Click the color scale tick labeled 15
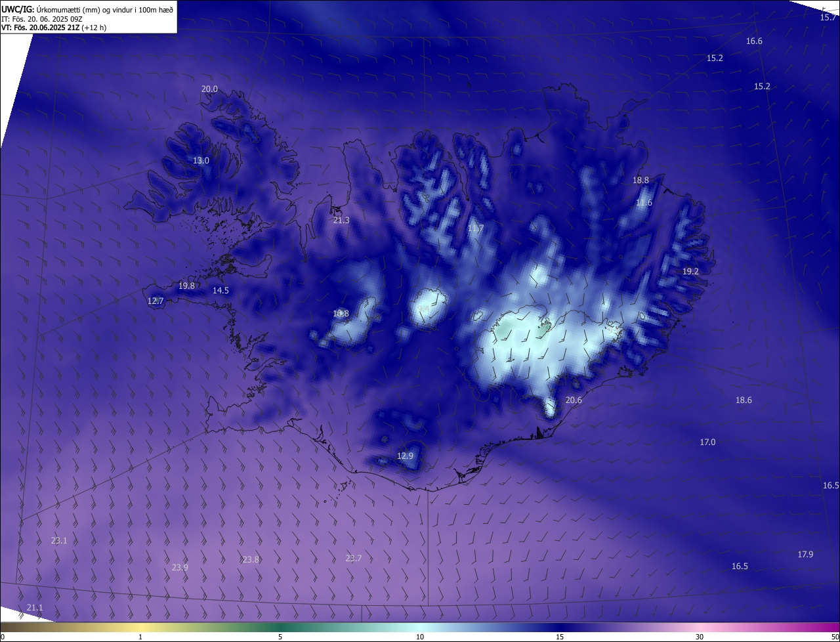 pyautogui.click(x=560, y=637)
